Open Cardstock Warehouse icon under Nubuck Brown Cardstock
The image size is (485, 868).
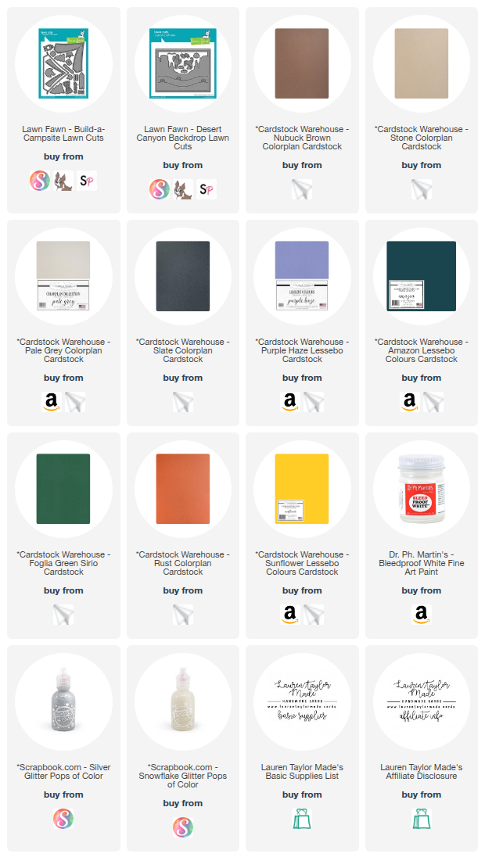[x=302, y=189]
